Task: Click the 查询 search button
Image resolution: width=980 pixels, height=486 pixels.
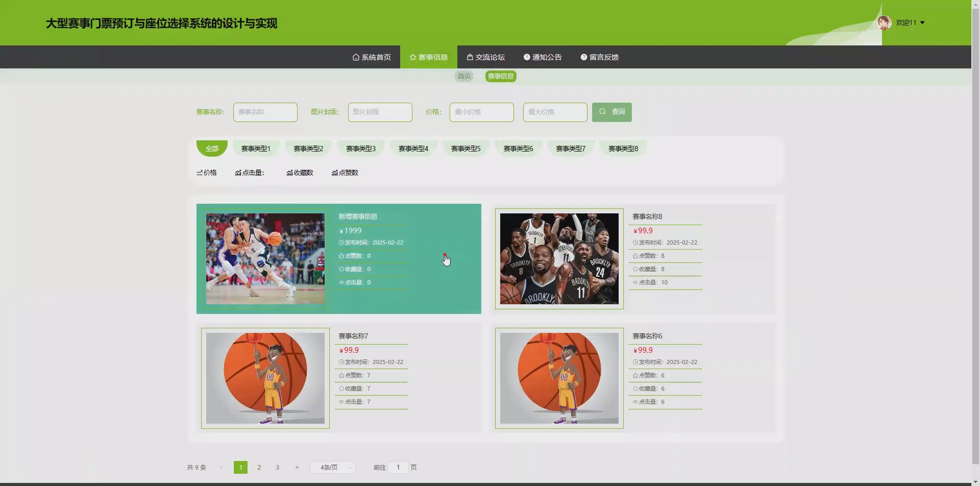Action: pos(612,112)
